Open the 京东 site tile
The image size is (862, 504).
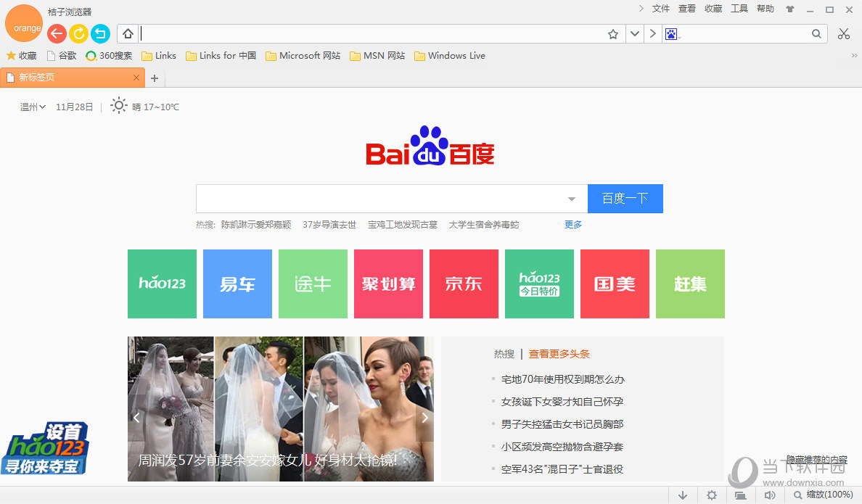pyautogui.click(x=464, y=284)
